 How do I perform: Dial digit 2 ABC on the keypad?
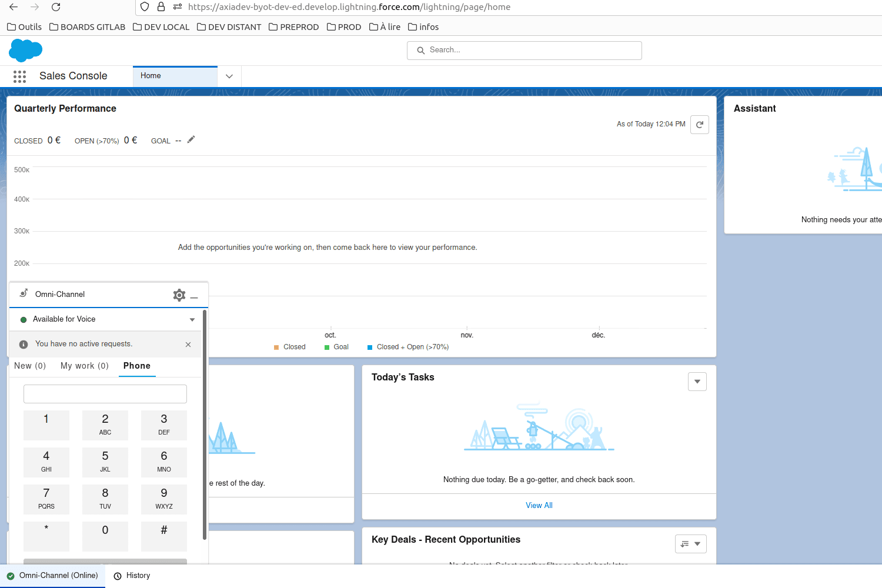pyautogui.click(x=105, y=425)
